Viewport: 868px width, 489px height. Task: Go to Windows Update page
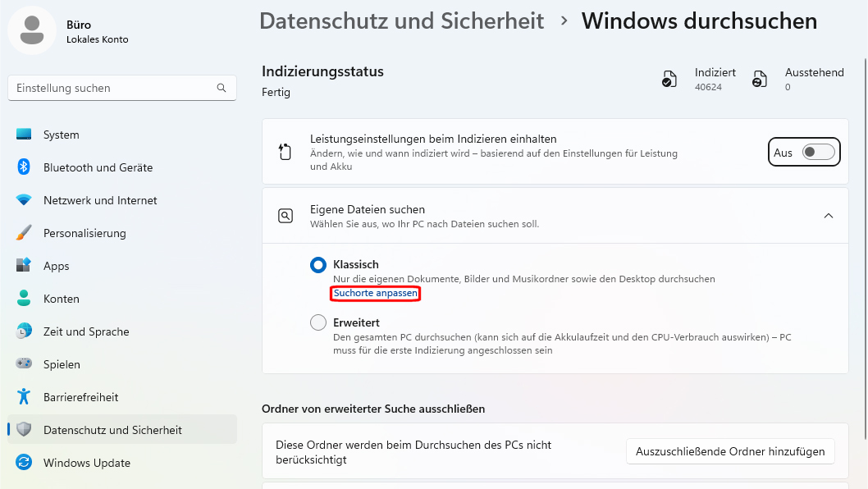122,463
